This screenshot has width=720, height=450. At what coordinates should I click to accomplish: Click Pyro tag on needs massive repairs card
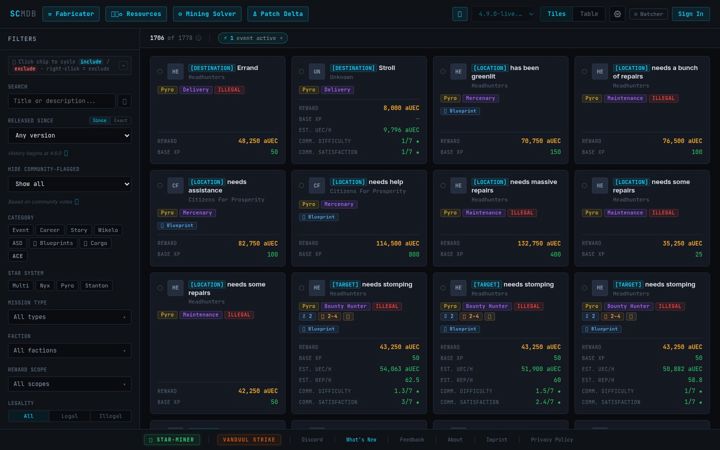450,213
